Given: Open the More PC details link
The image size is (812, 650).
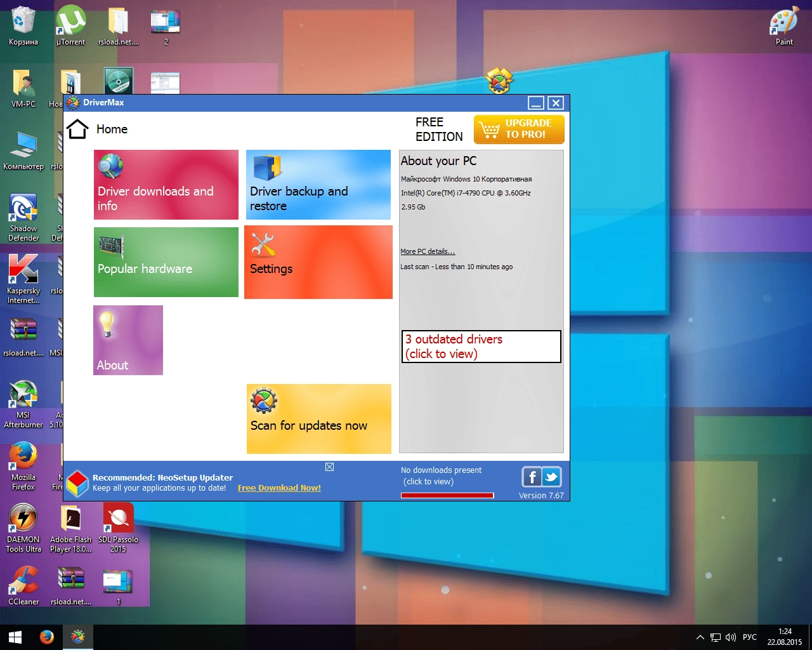Looking at the screenshot, I should (x=428, y=251).
